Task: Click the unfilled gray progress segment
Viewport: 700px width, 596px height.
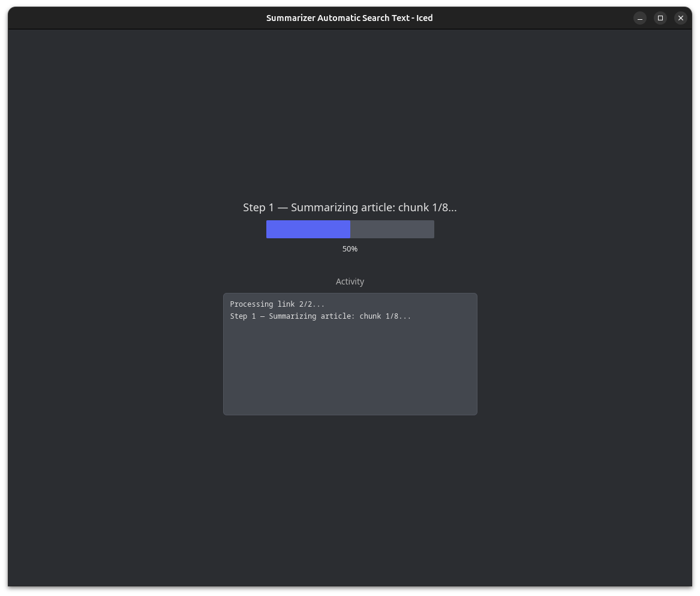Action: [392, 229]
